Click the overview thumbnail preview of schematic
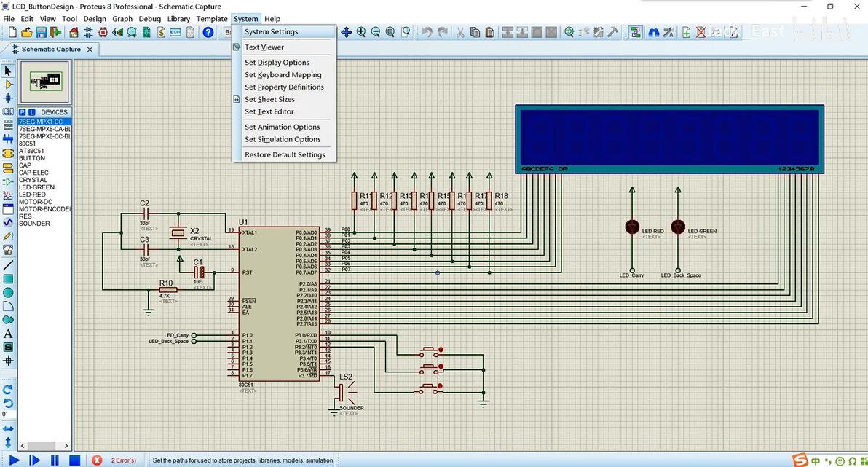 (x=45, y=81)
